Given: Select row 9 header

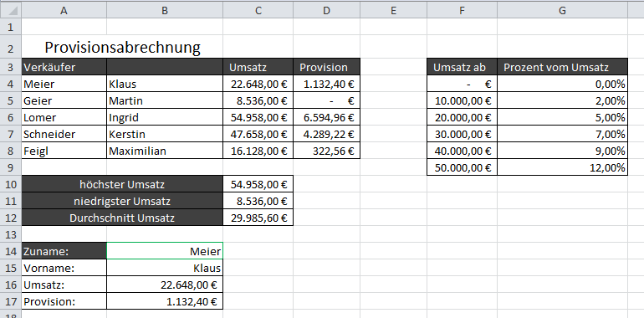Looking at the screenshot, I should point(11,167).
